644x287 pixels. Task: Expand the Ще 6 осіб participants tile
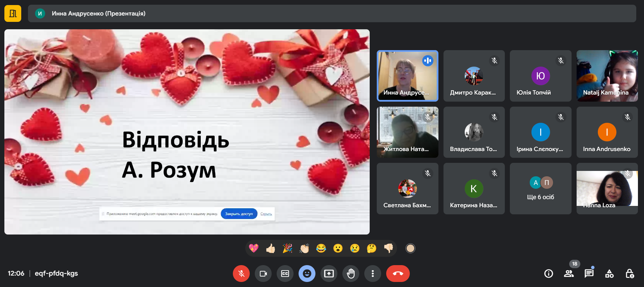(x=540, y=188)
